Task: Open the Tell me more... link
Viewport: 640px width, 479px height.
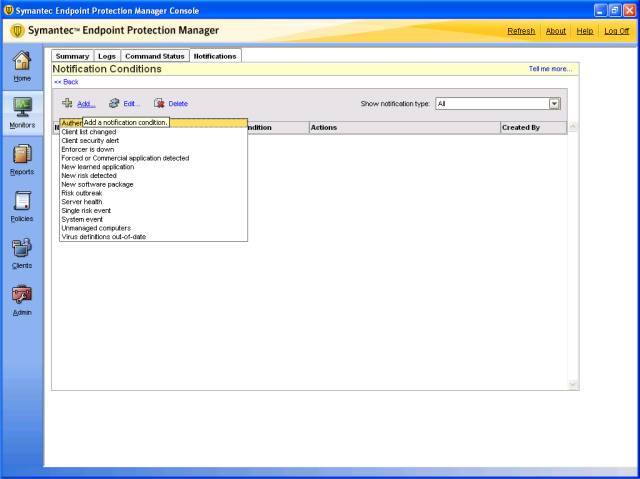Action: [x=550, y=69]
